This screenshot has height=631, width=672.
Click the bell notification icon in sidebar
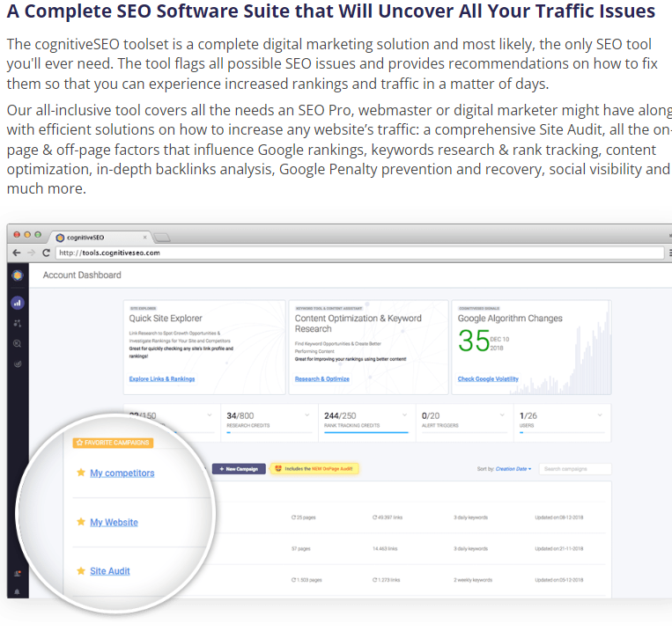[x=17, y=591]
